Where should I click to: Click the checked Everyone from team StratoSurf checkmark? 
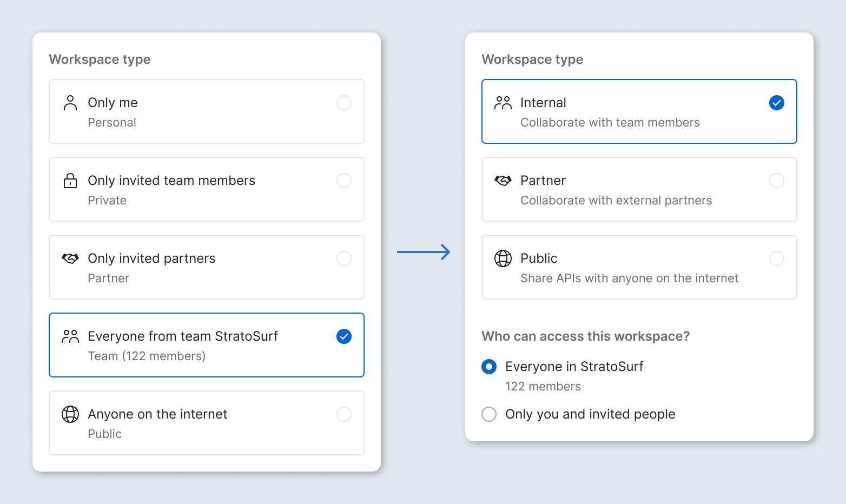[344, 336]
